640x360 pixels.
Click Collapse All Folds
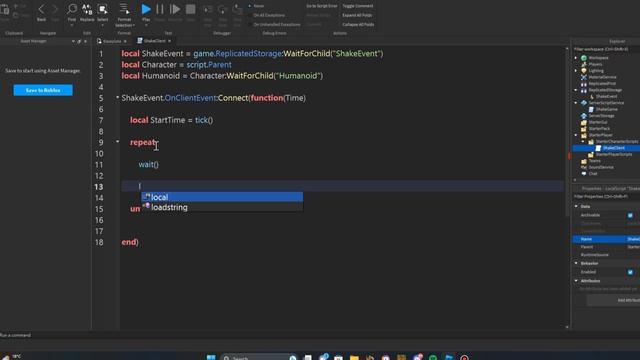(x=358, y=24)
